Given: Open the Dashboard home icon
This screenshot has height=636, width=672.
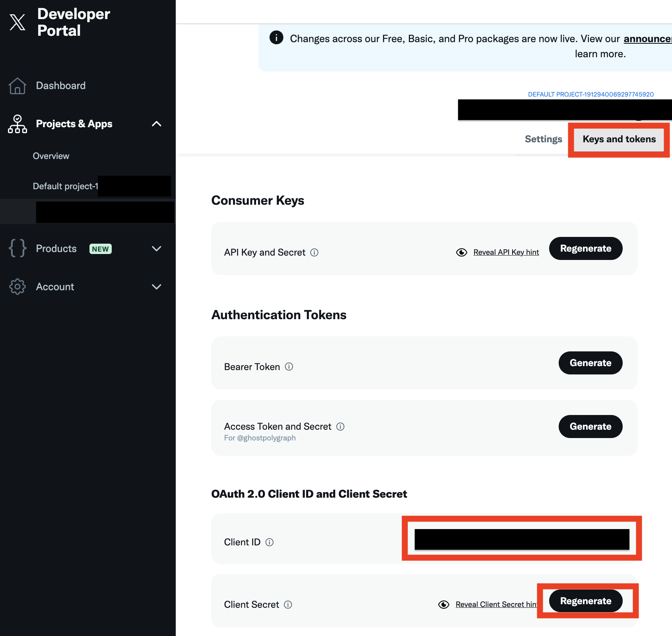Looking at the screenshot, I should coord(17,85).
